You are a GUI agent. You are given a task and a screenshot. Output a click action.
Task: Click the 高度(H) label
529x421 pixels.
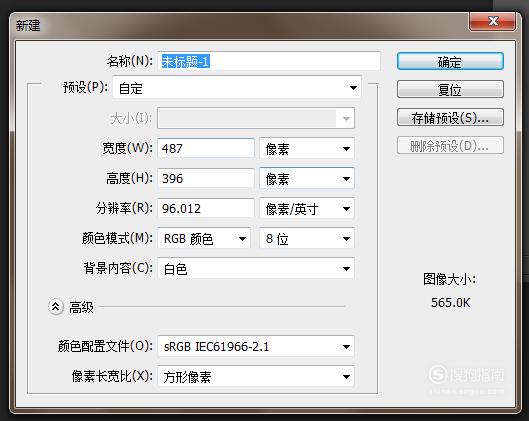point(129,178)
